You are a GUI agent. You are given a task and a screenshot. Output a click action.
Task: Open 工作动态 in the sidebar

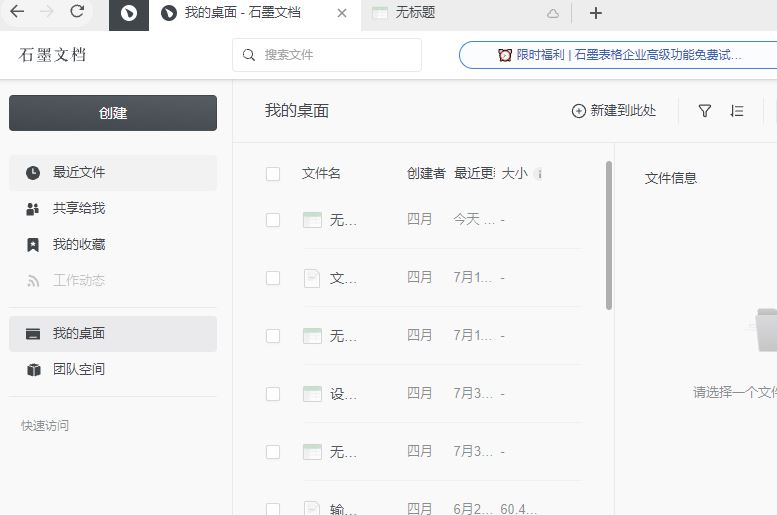(x=113, y=281)
